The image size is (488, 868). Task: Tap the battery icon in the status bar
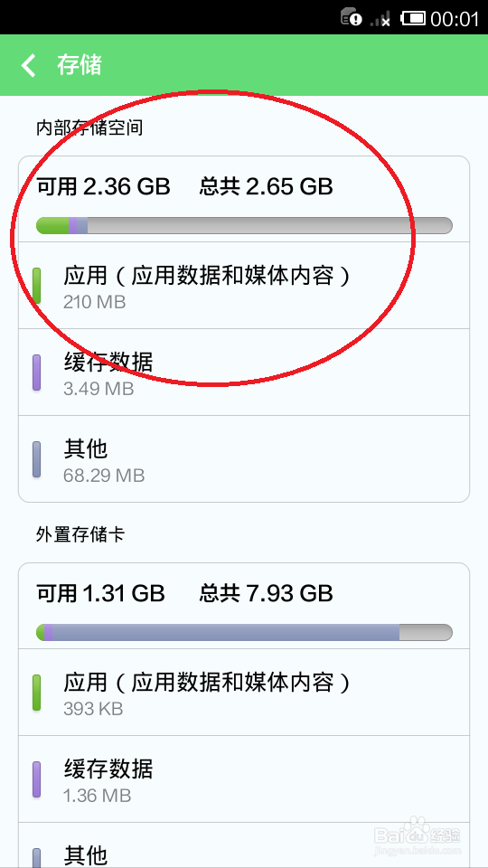pos(413,18)
